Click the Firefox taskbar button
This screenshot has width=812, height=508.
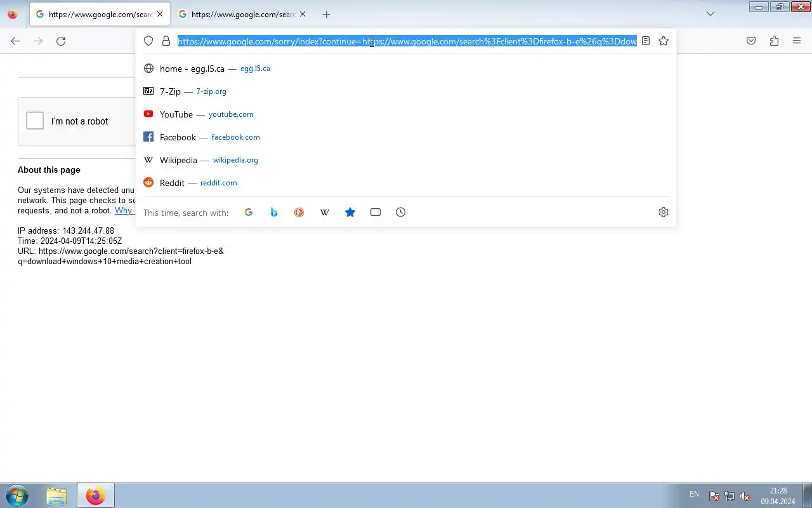coord(96,495)
